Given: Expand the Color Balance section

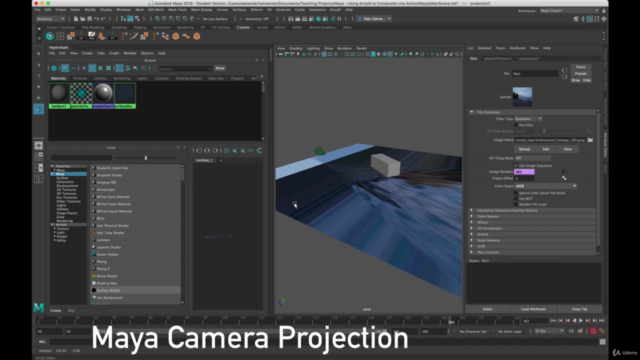Looking at the screenshot, I should 472,216.
